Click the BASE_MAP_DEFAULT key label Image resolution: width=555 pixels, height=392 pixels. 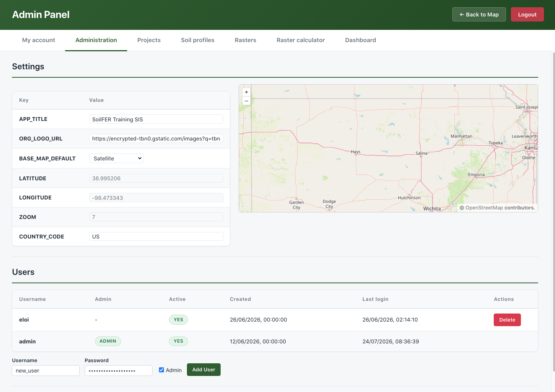(x=47, y=158)
